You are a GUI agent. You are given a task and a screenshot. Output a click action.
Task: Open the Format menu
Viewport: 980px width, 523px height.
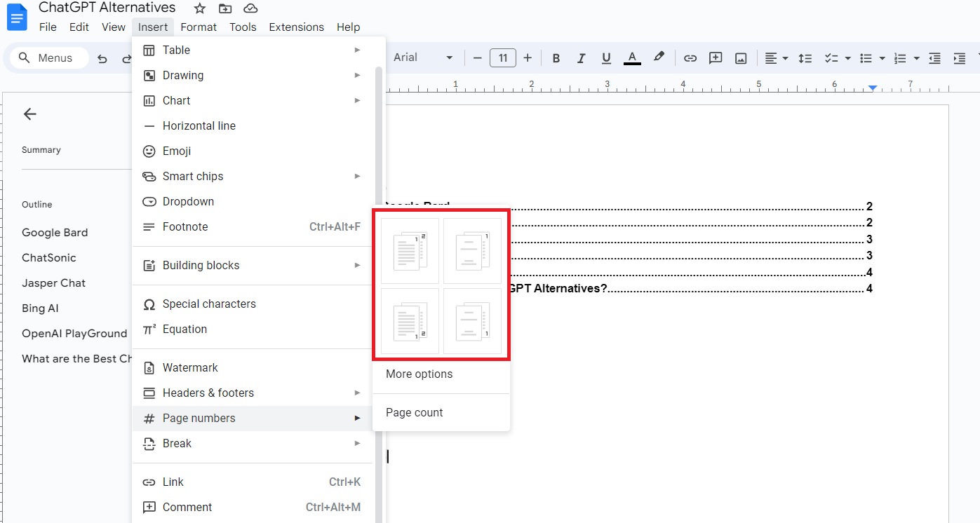point(199,27)
